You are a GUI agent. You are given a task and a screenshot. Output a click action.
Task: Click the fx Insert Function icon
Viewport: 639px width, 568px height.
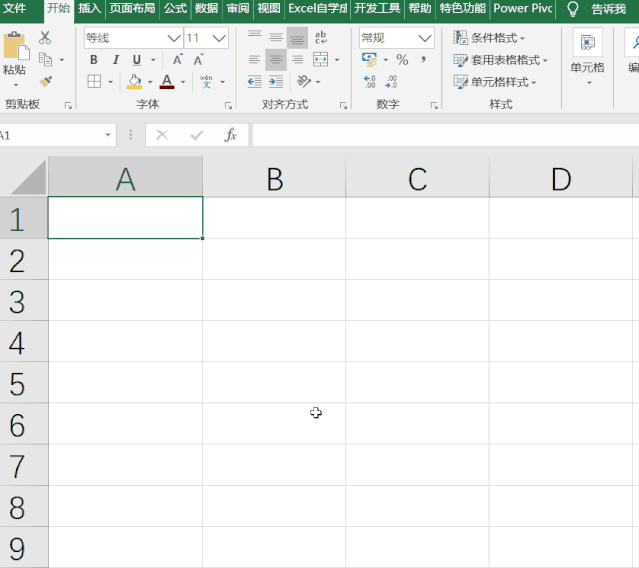pyautogui.click(x=230, y=135)
